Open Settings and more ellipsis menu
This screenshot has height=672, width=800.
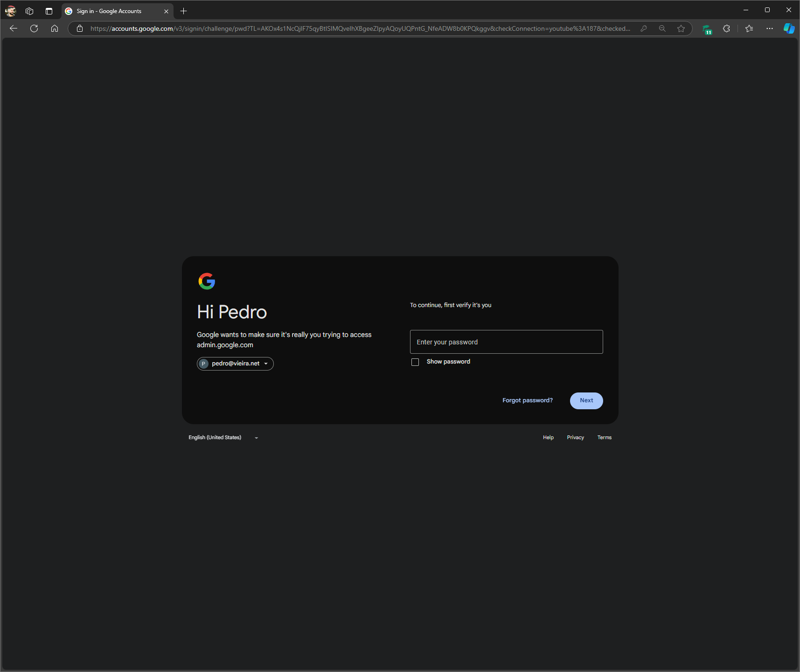[770, 28]
